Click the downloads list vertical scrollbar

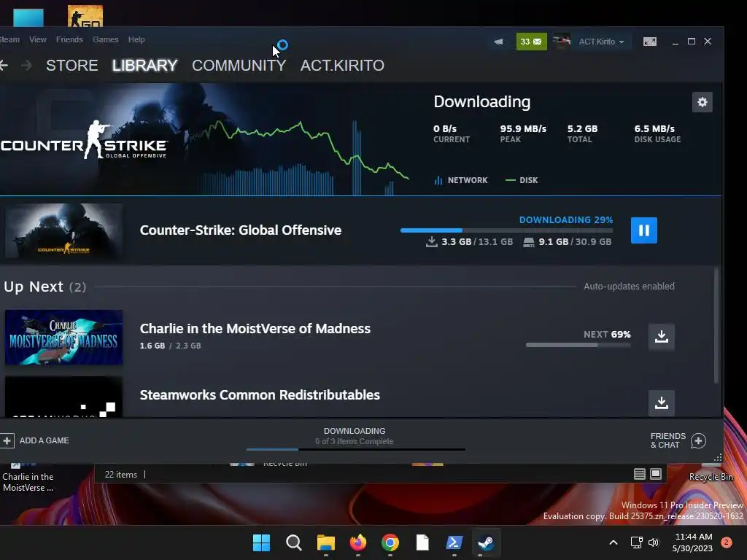[x=716, y=326]
